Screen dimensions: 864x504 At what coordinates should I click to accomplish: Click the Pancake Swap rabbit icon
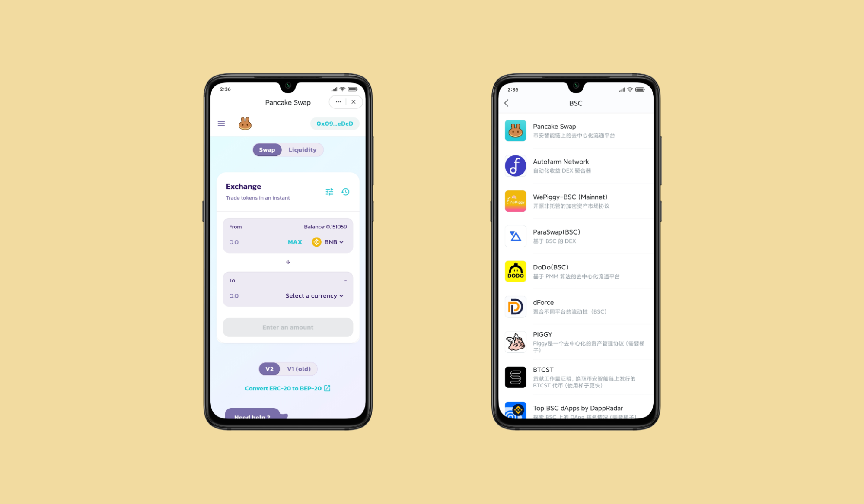tap(245, 123)
